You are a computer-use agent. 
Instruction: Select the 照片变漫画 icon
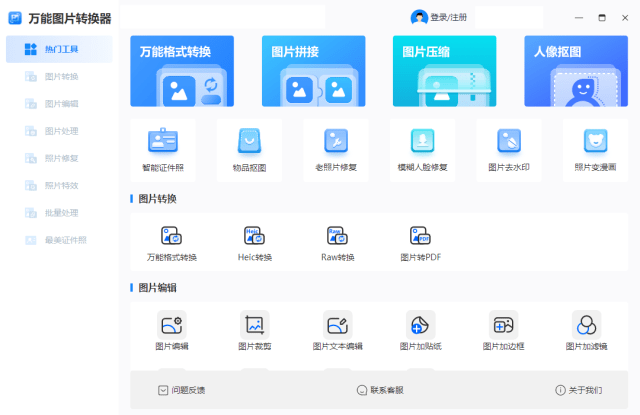[595, 141]
